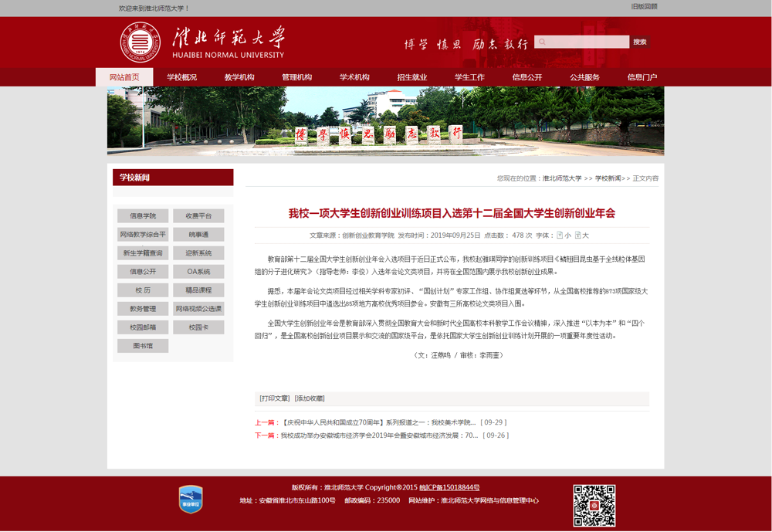Go to 旧版回顾 link at top right
The image size is (772, 532).
(x=644, y=6)
